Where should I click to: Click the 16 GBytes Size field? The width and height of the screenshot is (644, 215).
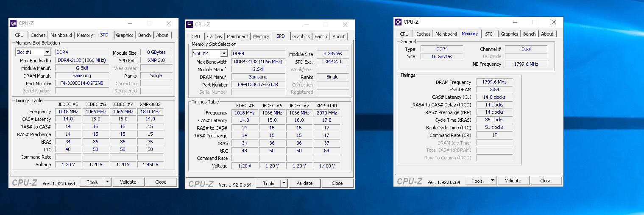tap(442, 56)
